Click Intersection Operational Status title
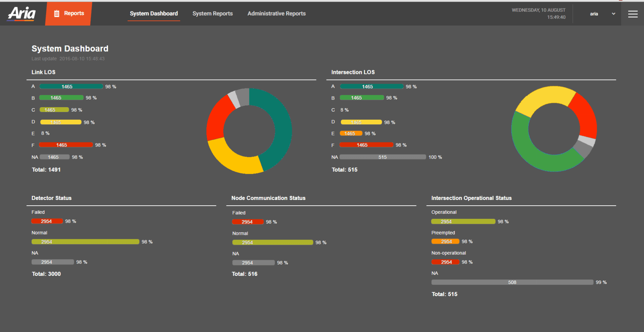This screenshot has height=332, width=644. (472, 198)
